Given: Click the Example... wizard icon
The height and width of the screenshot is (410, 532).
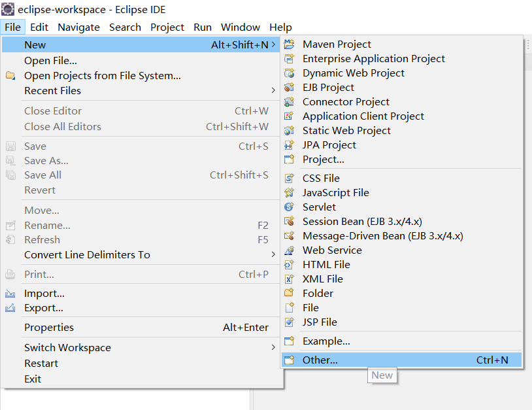Looking at the screenshot, I should 289,341.
